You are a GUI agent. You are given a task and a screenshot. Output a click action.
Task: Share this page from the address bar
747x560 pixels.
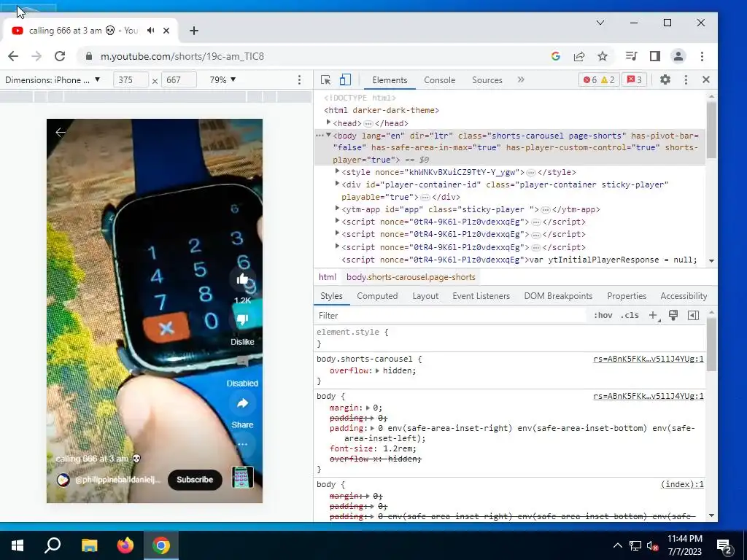pyautogui.click(x=578, y=56)
